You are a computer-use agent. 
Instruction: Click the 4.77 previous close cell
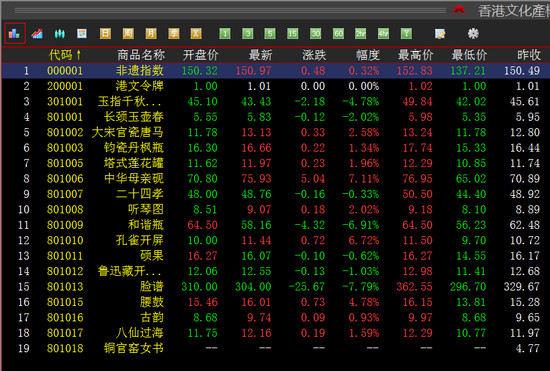click(x=528, y=348)
